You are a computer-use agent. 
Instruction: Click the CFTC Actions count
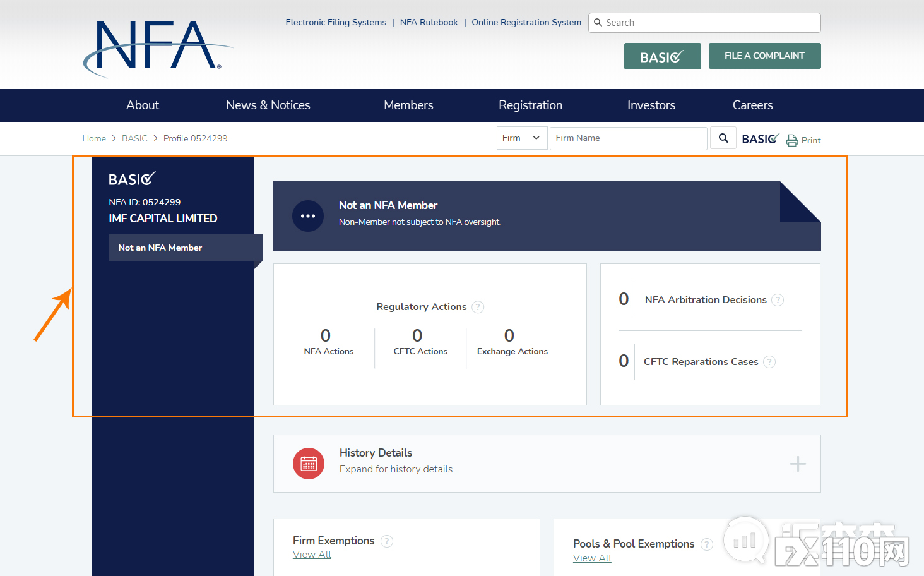(417, 335)
